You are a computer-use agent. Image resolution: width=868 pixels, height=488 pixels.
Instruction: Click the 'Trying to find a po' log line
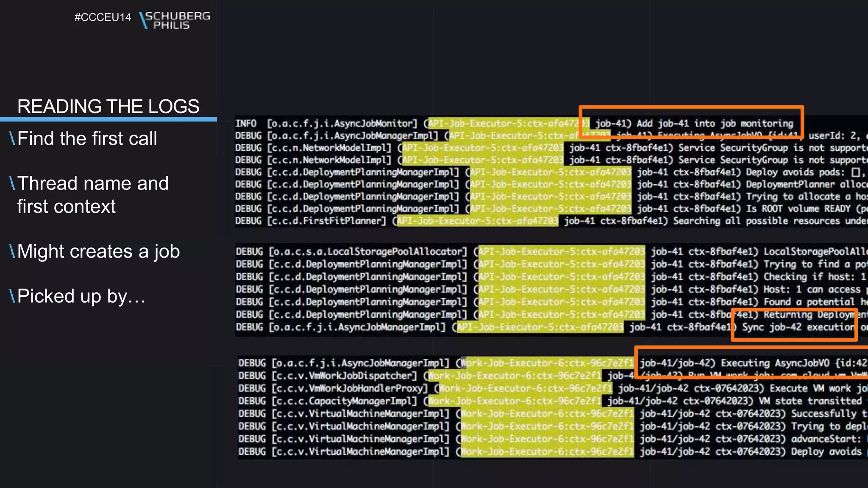tap(552, 264)
